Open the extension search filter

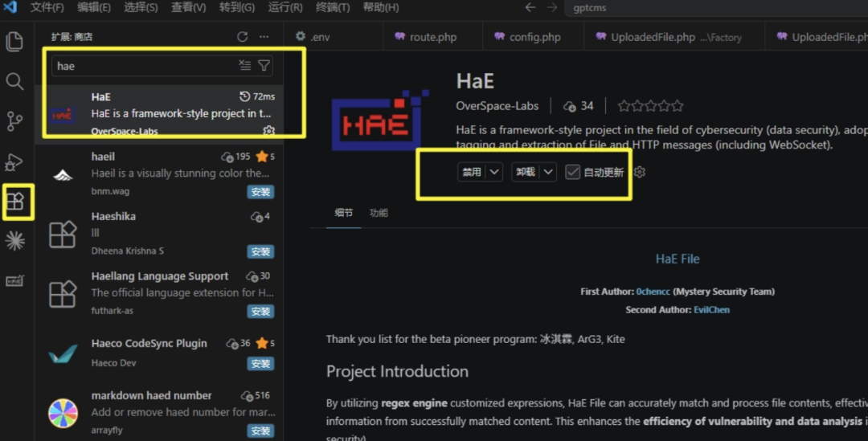pos(264,66)
